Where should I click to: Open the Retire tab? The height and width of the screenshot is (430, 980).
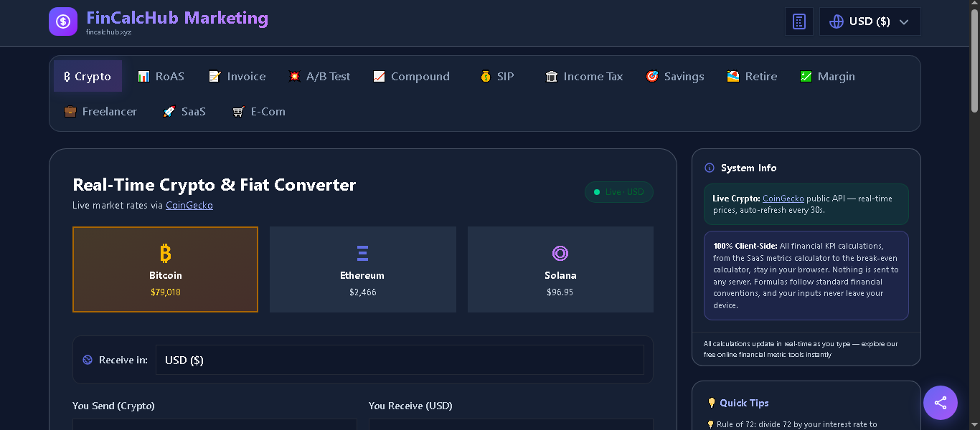(x=752, y=76)
